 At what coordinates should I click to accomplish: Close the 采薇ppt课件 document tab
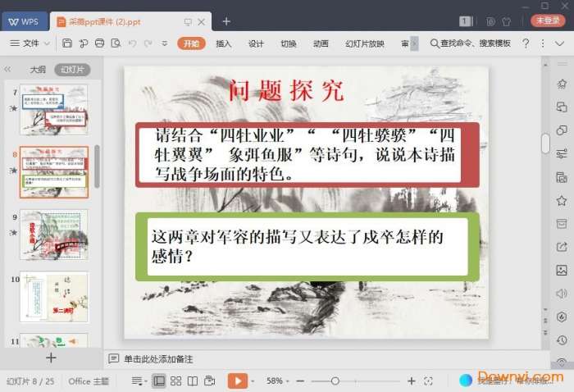pyautogui.click(x=201, y=22)
